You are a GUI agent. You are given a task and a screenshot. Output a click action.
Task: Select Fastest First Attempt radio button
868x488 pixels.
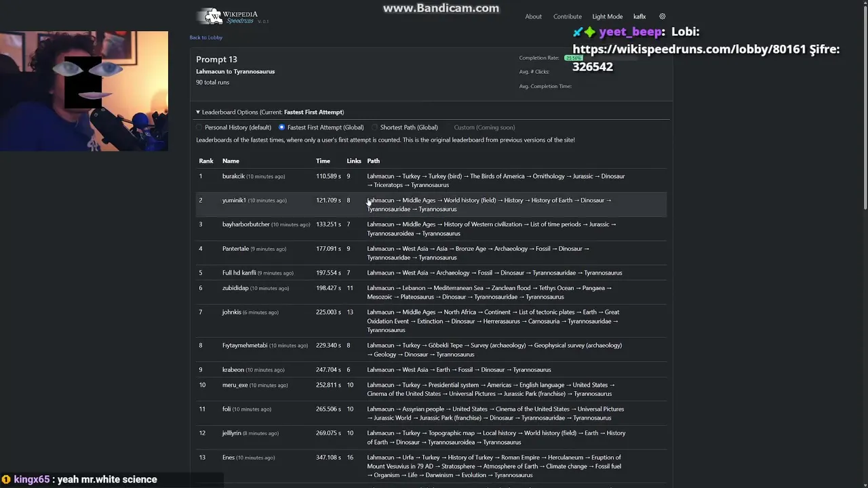pos(281,127)
